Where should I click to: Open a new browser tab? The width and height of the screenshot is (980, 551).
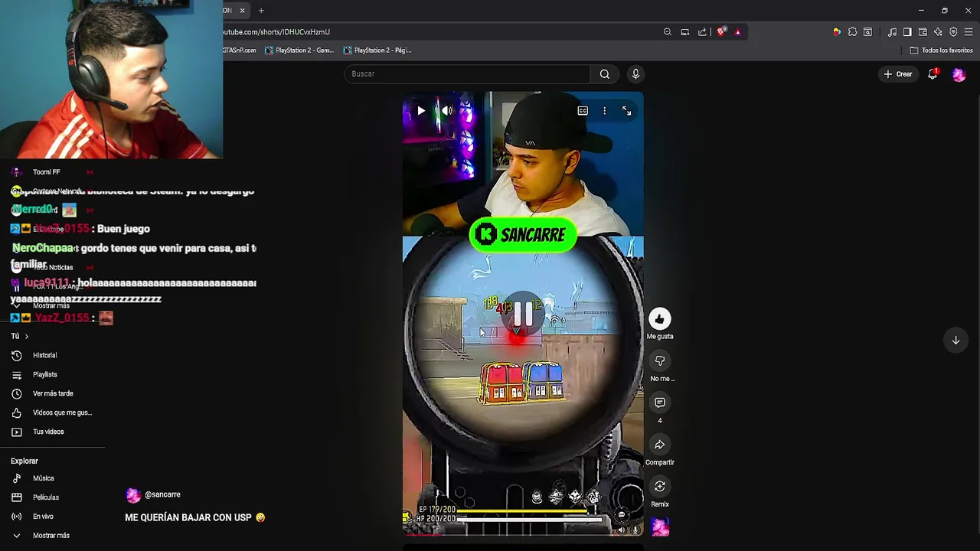[x=261, y=11]
